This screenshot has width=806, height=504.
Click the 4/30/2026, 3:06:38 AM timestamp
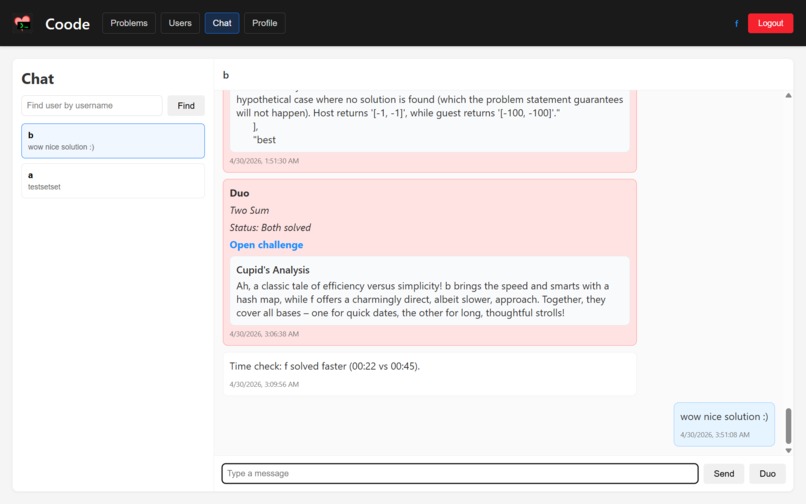coord(264,334)
